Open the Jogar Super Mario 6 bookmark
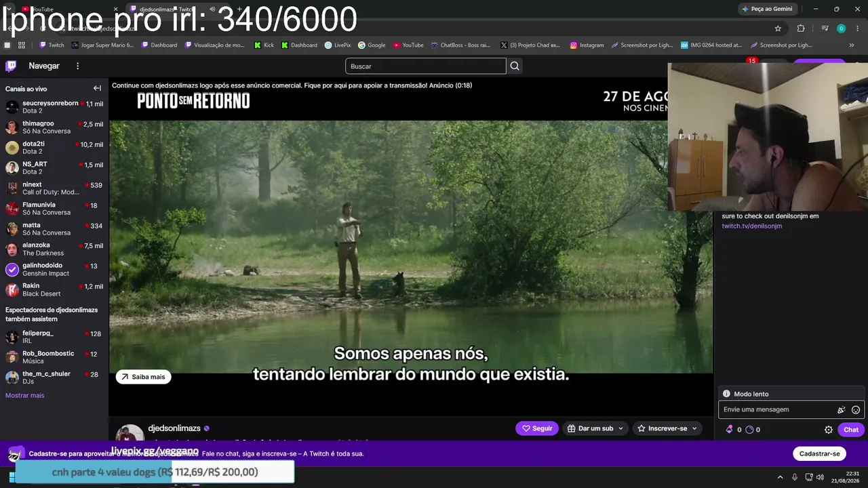 click(102, 45)
